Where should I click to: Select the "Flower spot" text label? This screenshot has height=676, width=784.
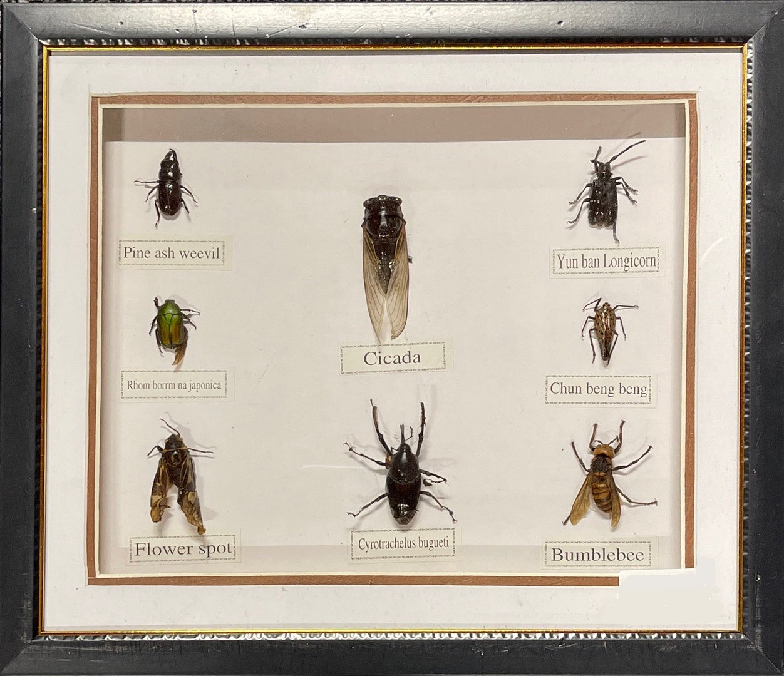tap(182, 549)
